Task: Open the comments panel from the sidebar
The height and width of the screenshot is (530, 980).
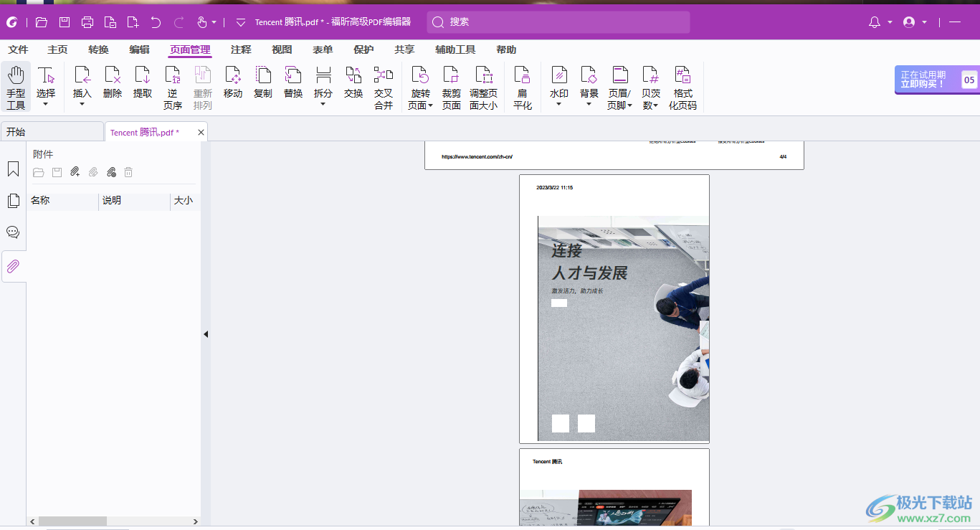Action: pos(13,232)
